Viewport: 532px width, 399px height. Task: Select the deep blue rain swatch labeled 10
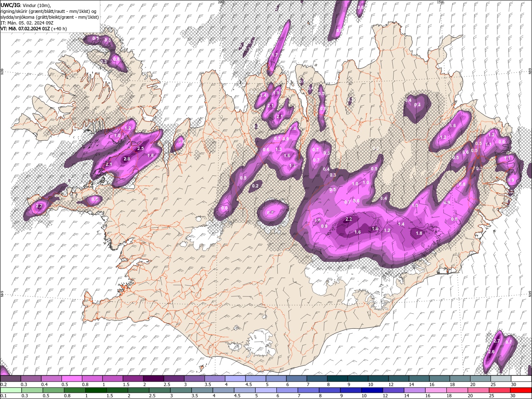click(x=371, y=390)
